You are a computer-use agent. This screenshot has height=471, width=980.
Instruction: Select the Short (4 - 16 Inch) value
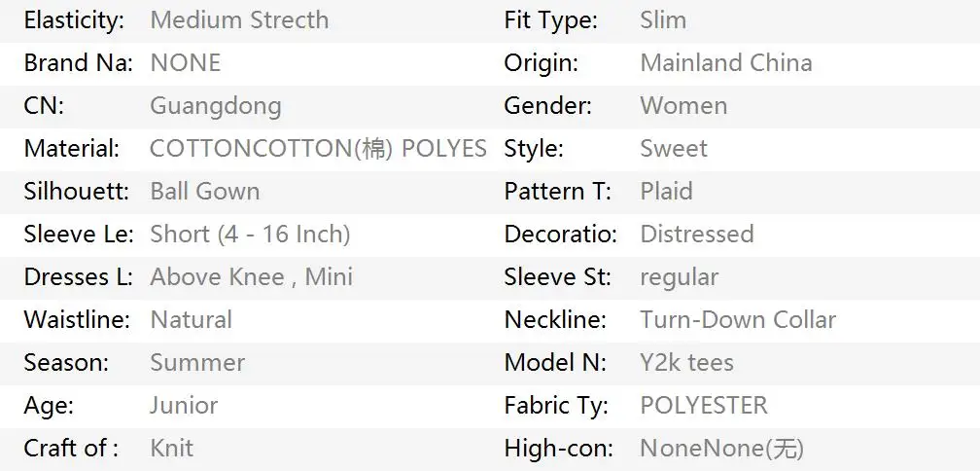click(250, 234)
